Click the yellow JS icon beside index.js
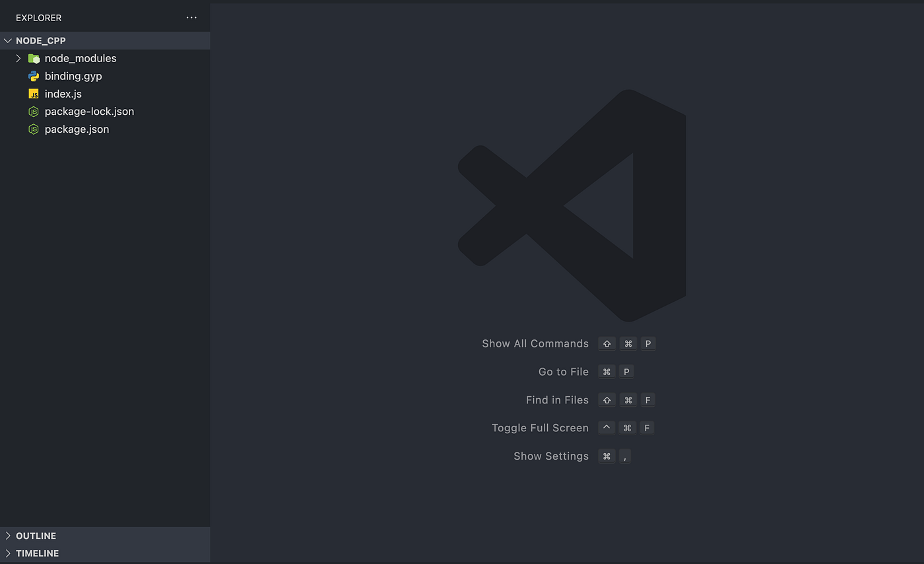 34,94
